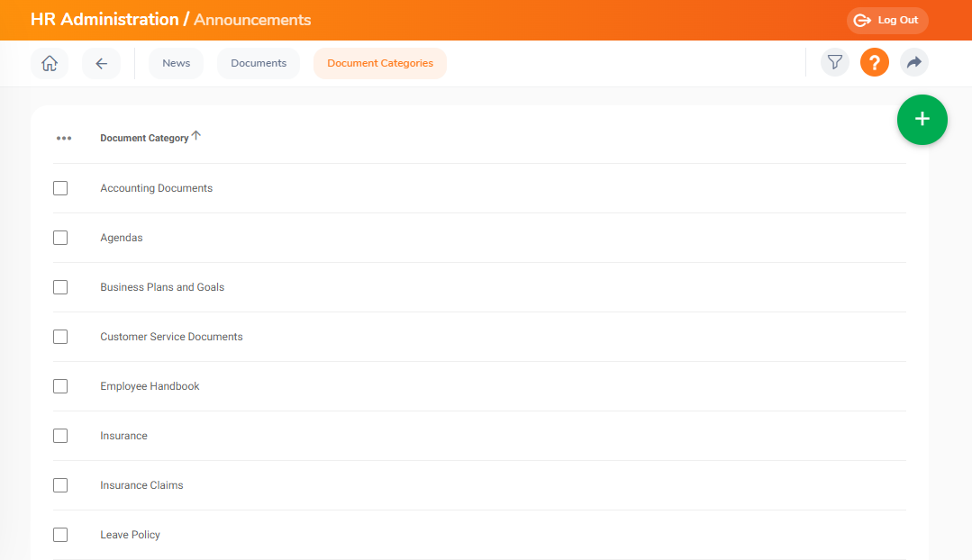Open Business Plans and Goals category
Screen dimensions: 972x560
pos(162,287)
